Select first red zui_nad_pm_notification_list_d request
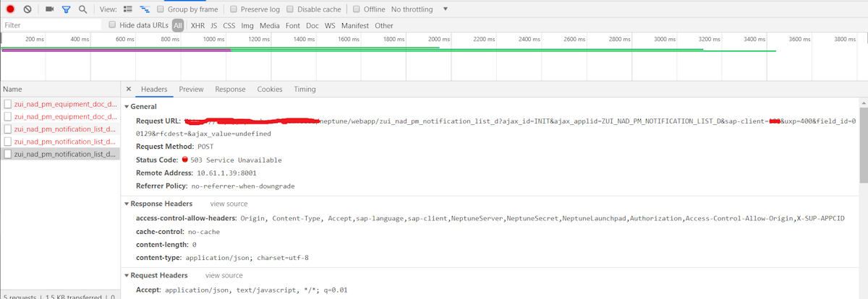 coord(60,129)
